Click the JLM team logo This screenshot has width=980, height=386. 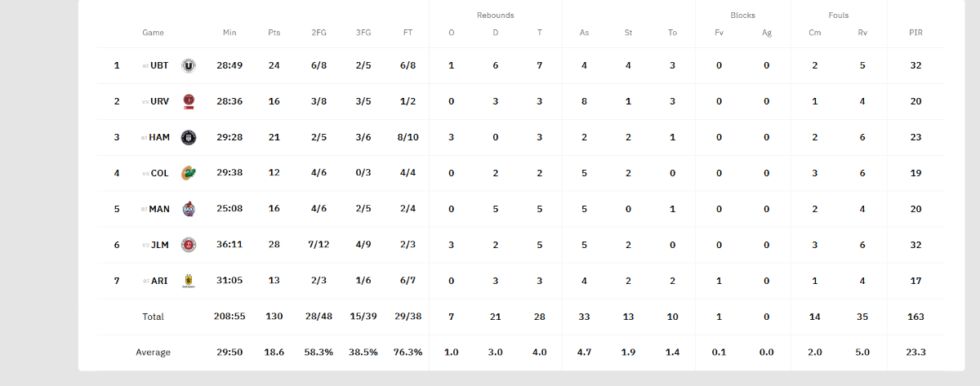coord(189,245)
